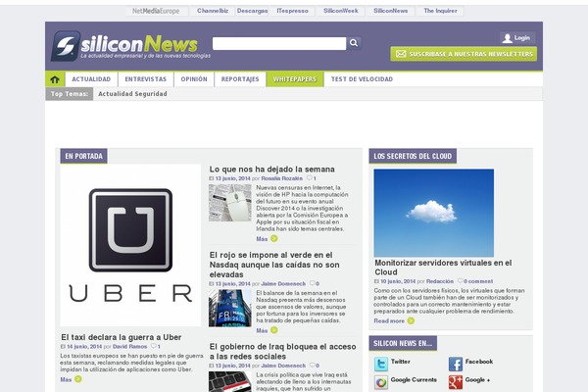Viewport: 588px width, 392px height.
Task: Click the Login user icon
Action: pyautogui.click(x=507, y=38)
